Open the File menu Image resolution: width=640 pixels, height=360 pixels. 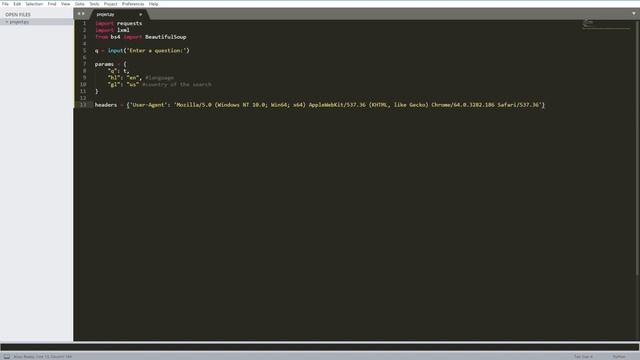point(5,4)
